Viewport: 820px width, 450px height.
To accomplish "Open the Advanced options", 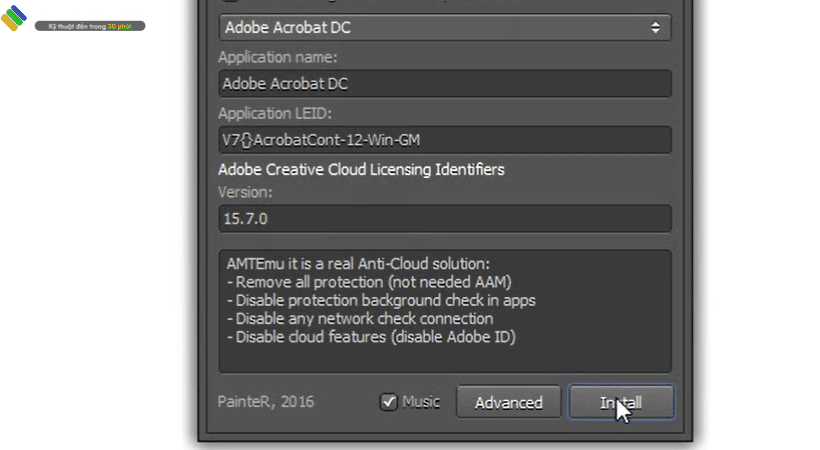I will tap(508, 403).
